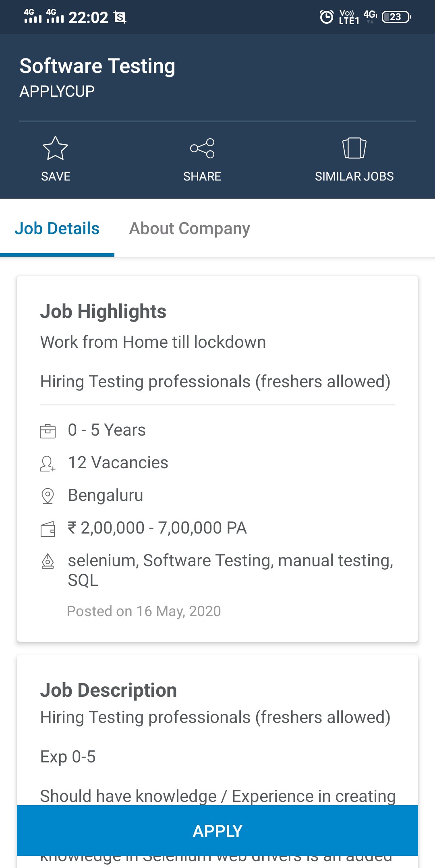The image size is (435, 868).
Task: Tap the alarm clock status icon
Action: tap(327, 17)
